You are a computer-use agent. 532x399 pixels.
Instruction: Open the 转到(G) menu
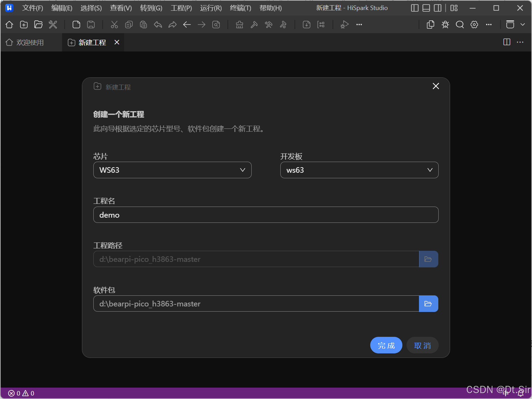click(x=151, y=8)
